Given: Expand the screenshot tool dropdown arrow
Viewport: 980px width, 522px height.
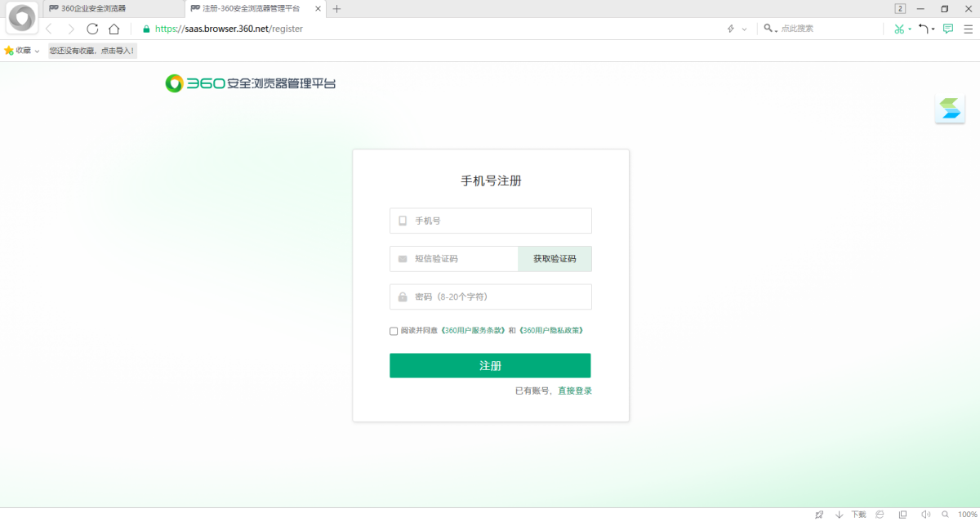Looking at the screenshot, I should coord(909,29).
